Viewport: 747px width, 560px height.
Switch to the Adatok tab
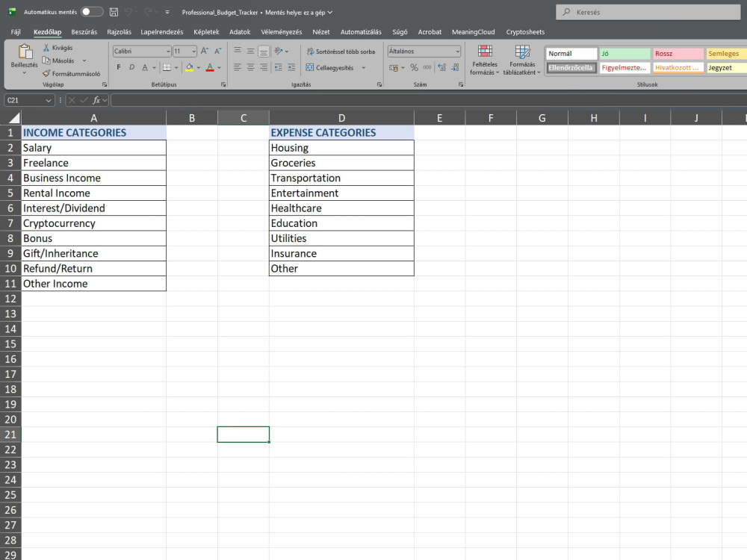(240, 32)
